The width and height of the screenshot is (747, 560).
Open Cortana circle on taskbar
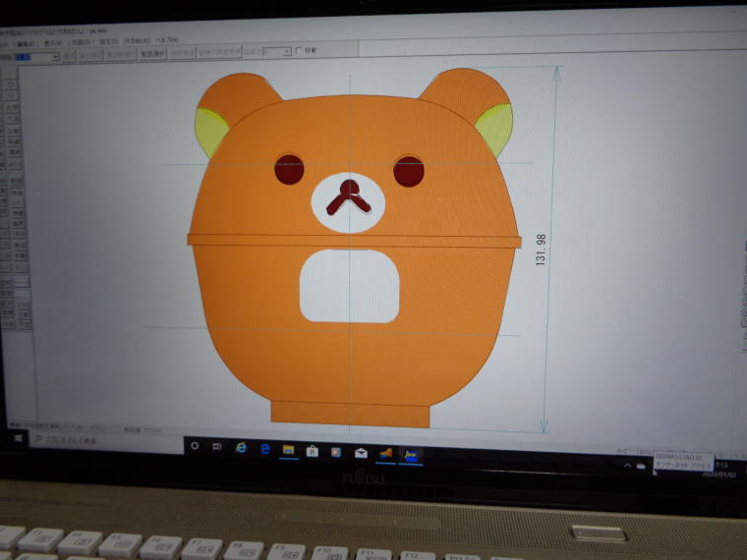pos(195,446)
